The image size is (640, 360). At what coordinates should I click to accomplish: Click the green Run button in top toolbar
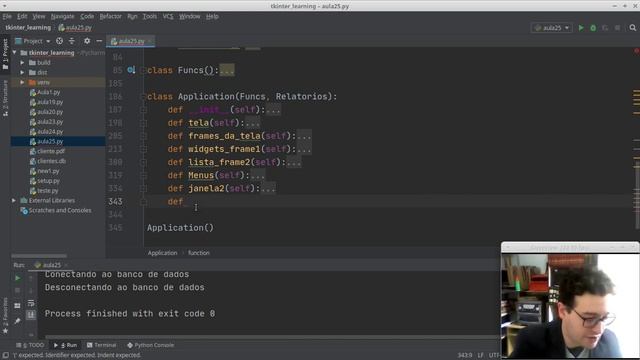[x=581, y=28]
